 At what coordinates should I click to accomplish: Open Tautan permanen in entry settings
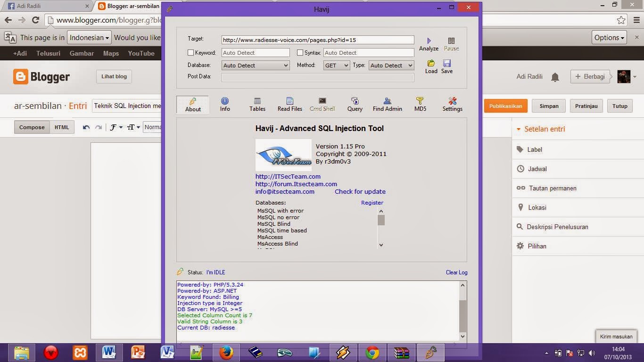click(x=546, y=188)
